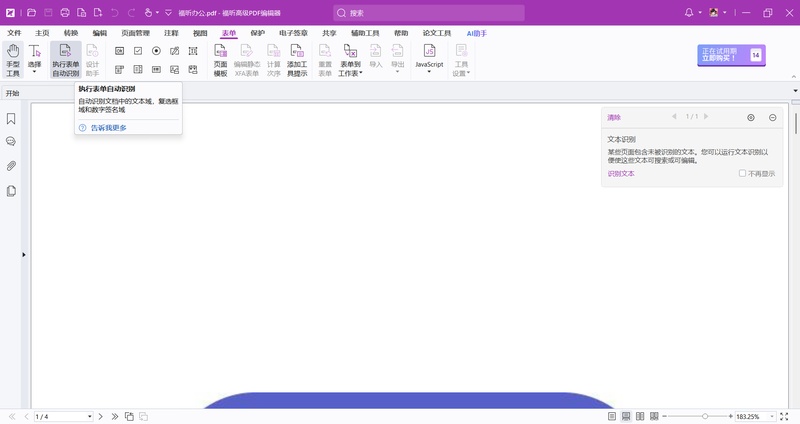This screenshot has width=800, height=424.
Task: Open the 页面管理 ribbon tab
Action: [135, 33]
